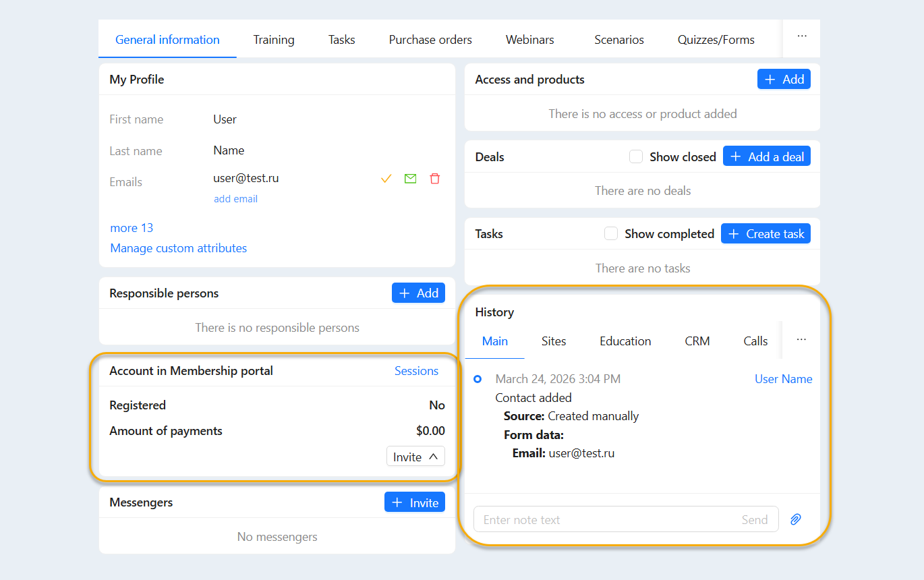Click the Last name value Name

(x=229, y=150)
